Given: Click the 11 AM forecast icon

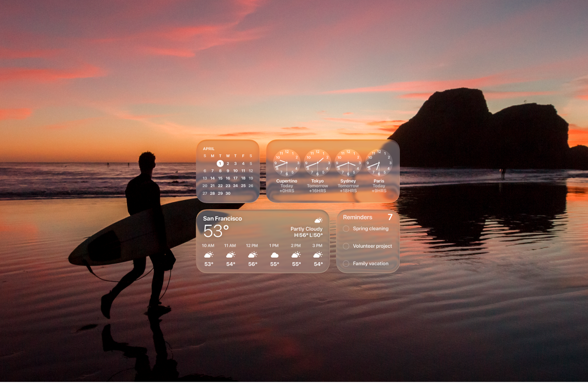Looking at the screenshot, I should [x=230, y=254].
